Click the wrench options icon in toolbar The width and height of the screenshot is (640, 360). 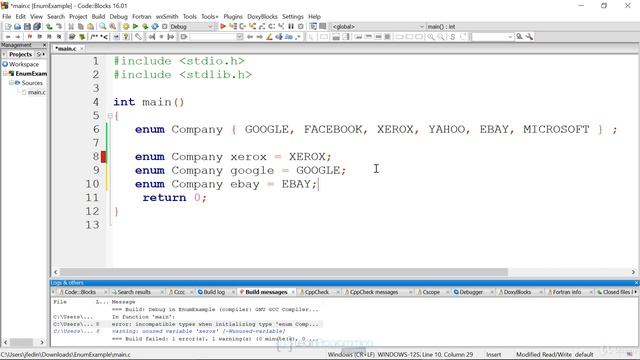pos(529,37)
